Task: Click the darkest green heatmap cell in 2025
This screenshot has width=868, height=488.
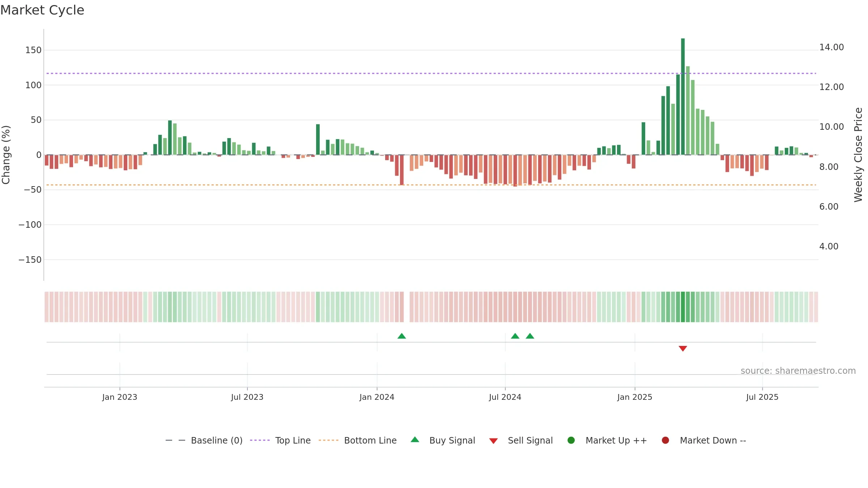Action: 683,307
